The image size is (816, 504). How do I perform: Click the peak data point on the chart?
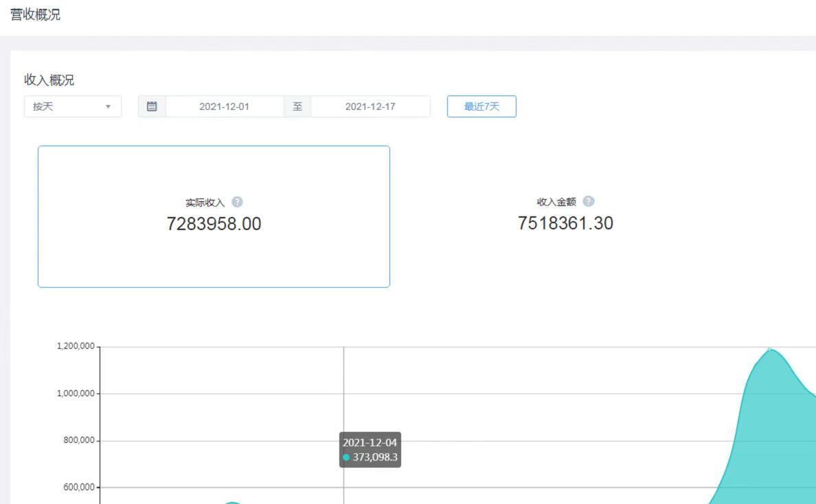[x=769, y=349]
